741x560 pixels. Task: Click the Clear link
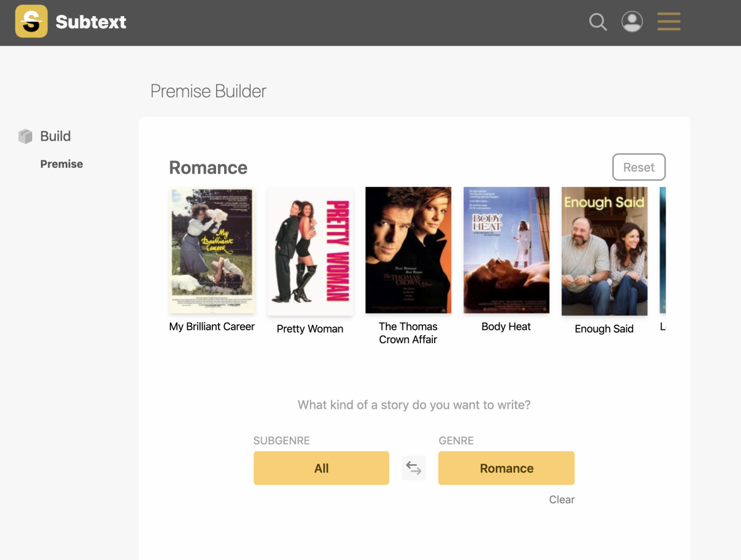click(562, 499)
